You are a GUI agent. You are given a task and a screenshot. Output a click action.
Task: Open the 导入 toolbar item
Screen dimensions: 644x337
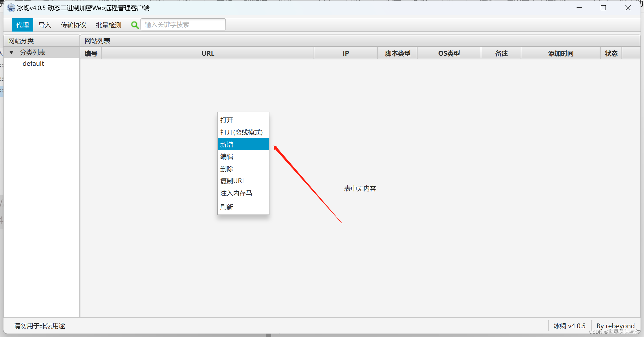(45, 25)
